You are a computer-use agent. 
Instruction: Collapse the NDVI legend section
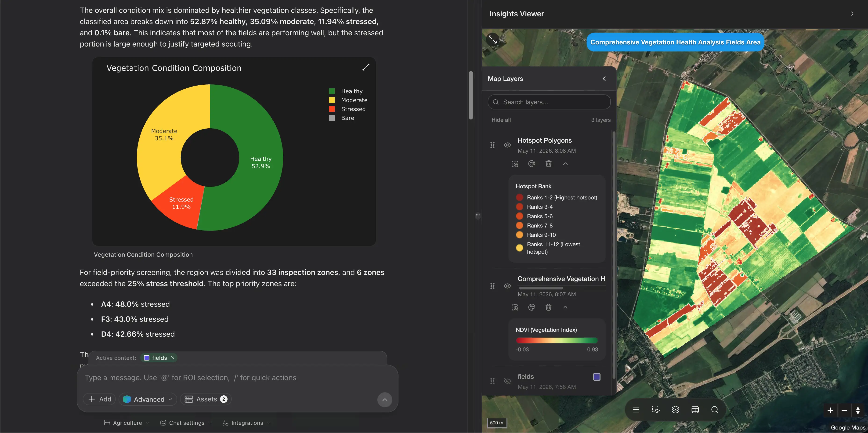565,307
